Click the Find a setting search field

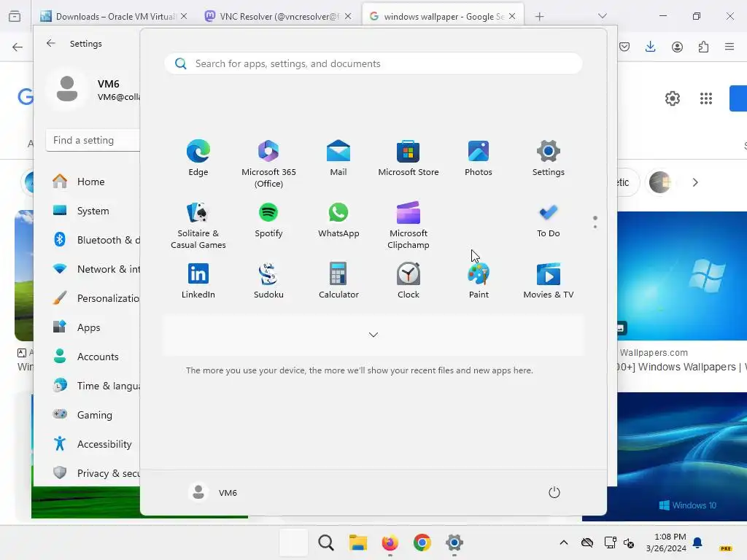(93, 140)
